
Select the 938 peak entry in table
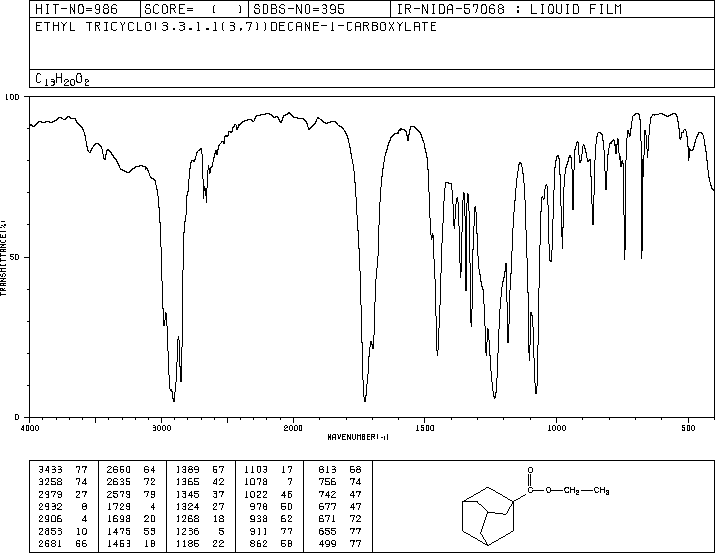[x=271, y=519]
